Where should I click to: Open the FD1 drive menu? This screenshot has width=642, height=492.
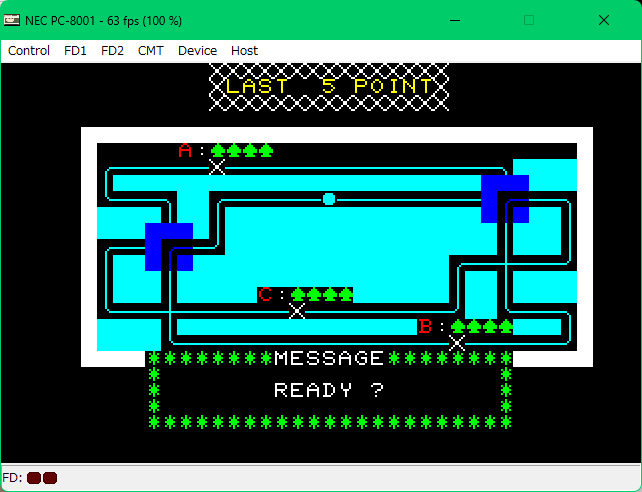[75, 50]
